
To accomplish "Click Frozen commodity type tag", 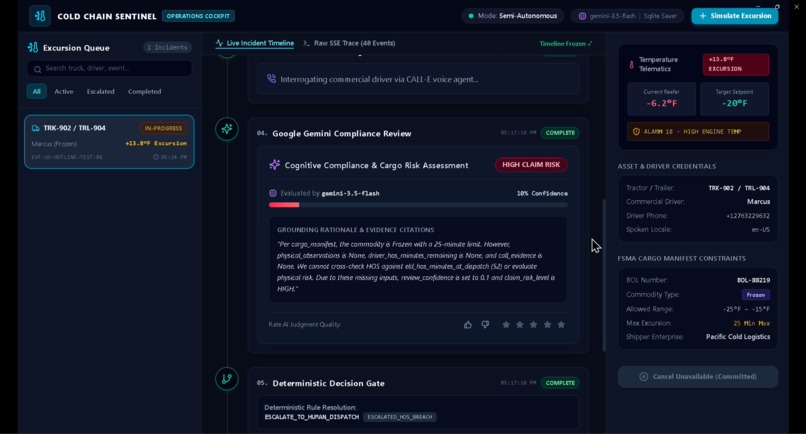I will (x=756, y=295).
